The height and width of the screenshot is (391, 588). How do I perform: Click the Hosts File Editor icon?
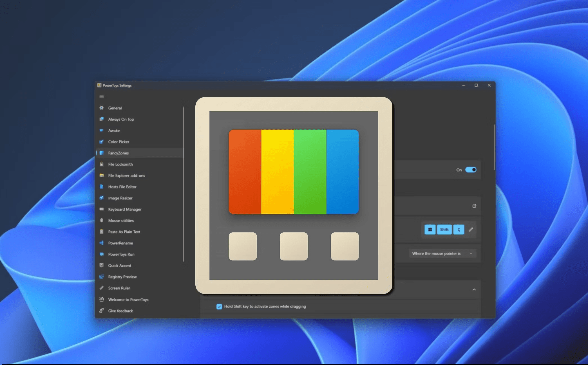[x=102, y=186]
